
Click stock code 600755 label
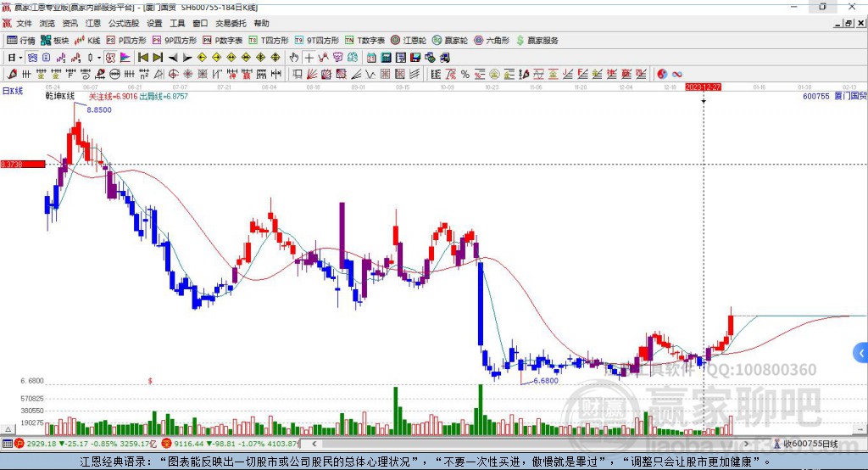[816, 96]
